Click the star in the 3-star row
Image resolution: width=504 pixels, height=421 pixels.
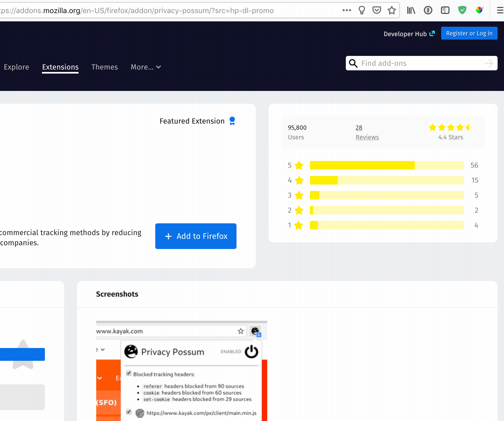(x=299, y=195)
